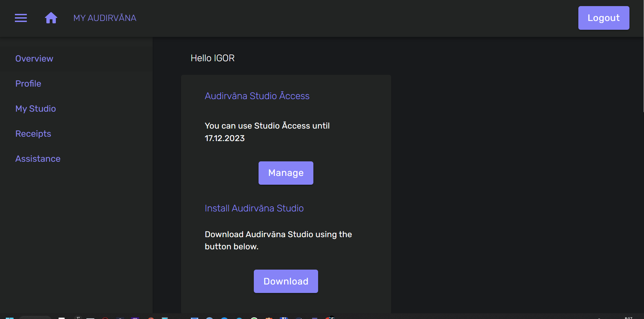Log out using the Logout button
The image size is (644, 319).
point(603,18)
